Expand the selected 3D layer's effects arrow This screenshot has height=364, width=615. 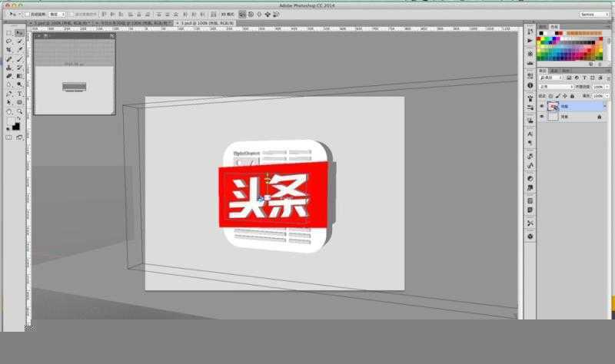(604, 106)
